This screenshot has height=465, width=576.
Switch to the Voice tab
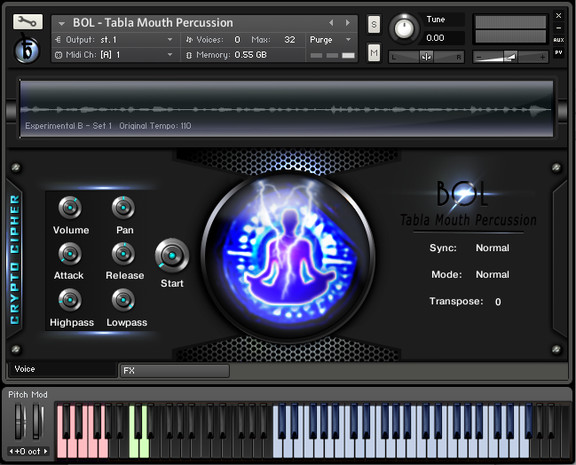(62, 369)
